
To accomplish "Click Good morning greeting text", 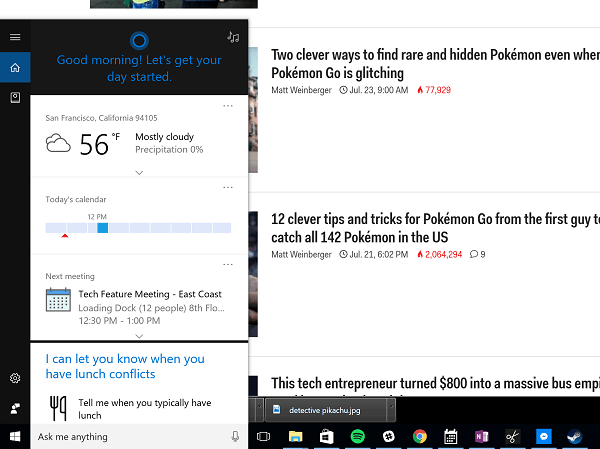I will (139, 68).
